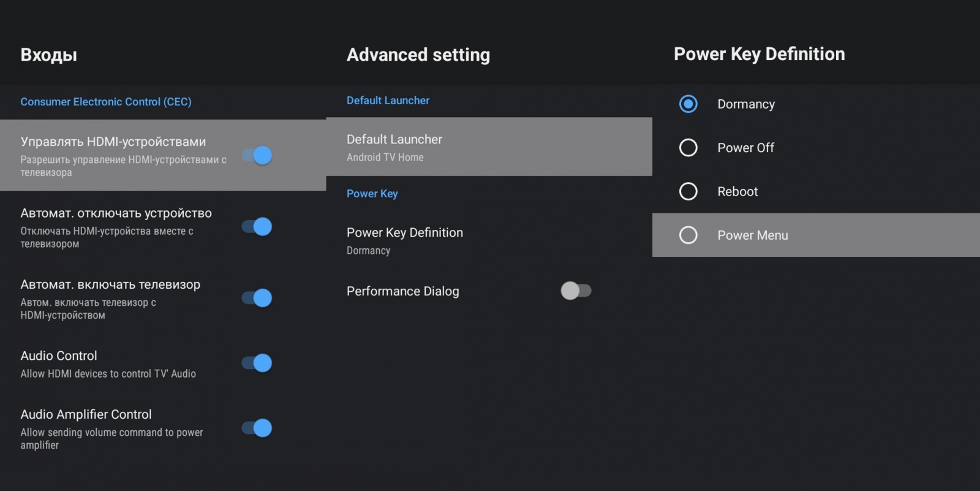This screenshot has width=980, height=491.
Task: Enable the Performance Dialog switch
Action: [x=576, y=291]
